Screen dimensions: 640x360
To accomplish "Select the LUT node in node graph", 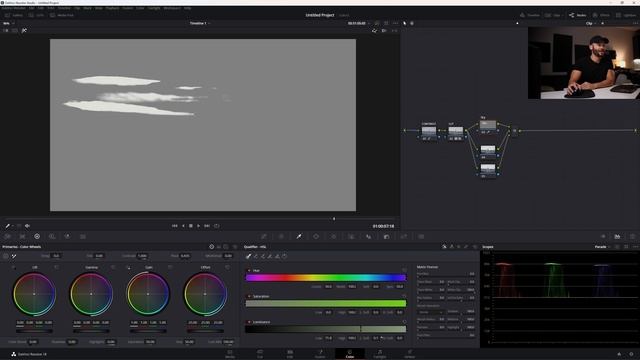I will (x=456, y=133).
